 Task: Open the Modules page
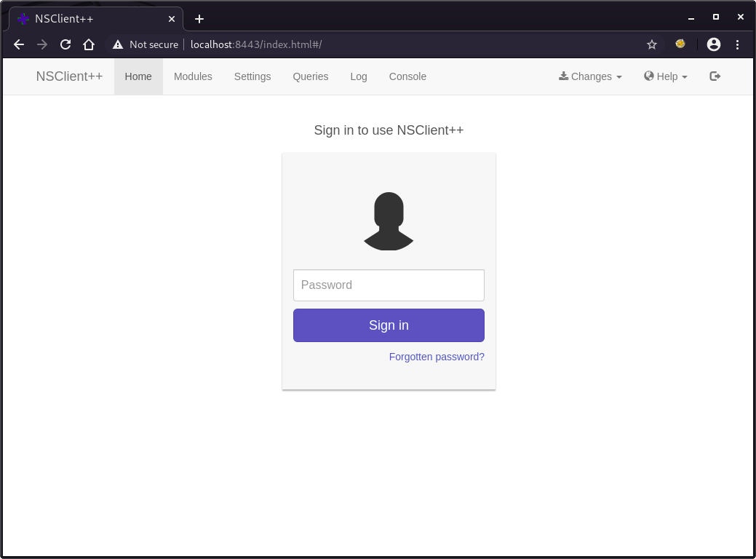point(193,76)
